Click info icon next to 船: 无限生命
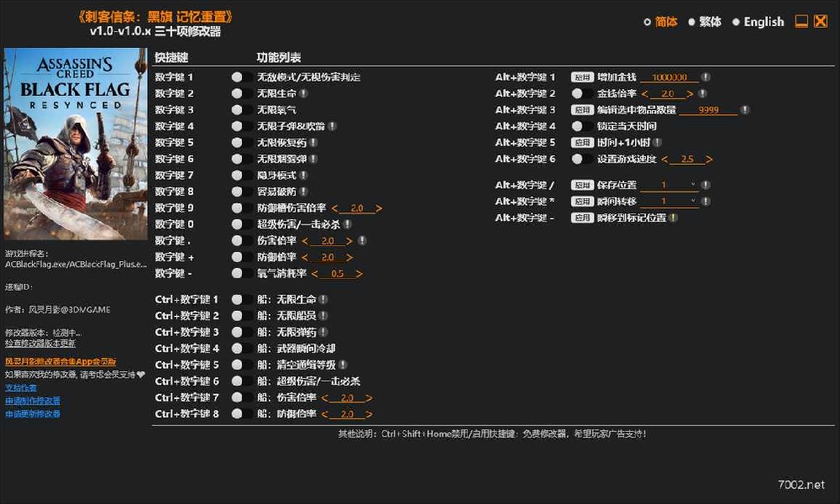This screenshot has width=840, height=504. (x=323, y=299)
